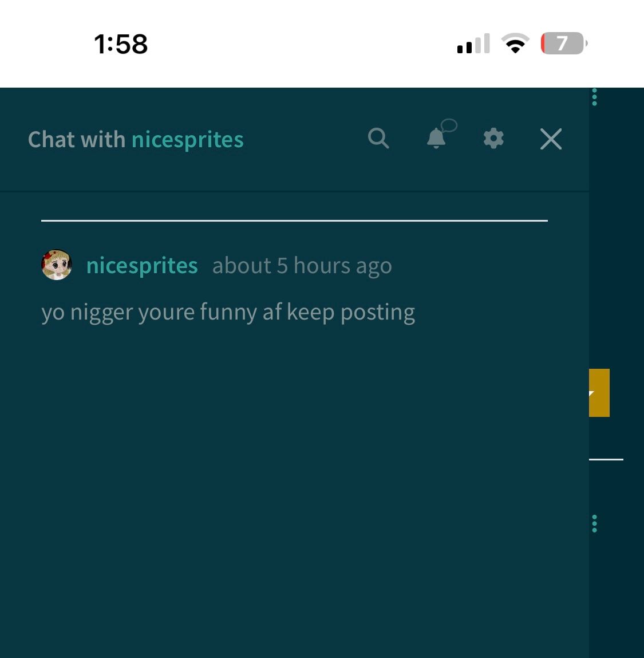Open the lower three-dot menu on right edge
Image resolution: width=644 pixels, height=658 pixels.
[x=595, y=524]
